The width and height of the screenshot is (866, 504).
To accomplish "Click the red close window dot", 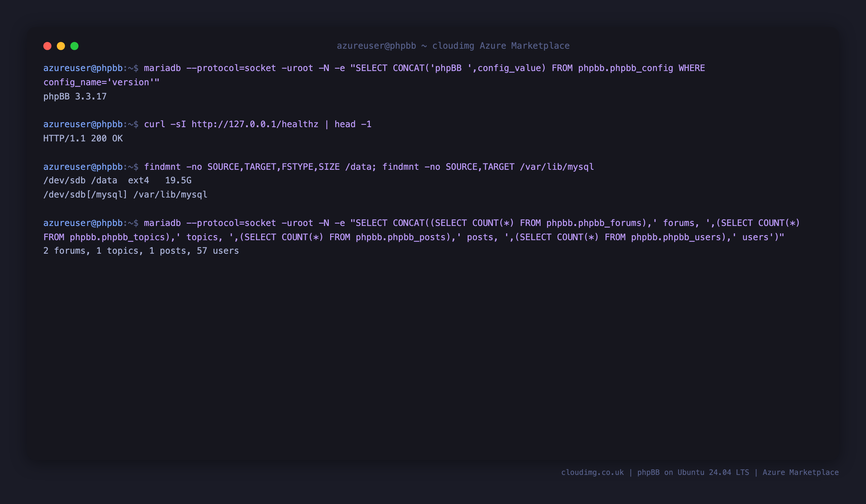I will click(x=47, y=46).
